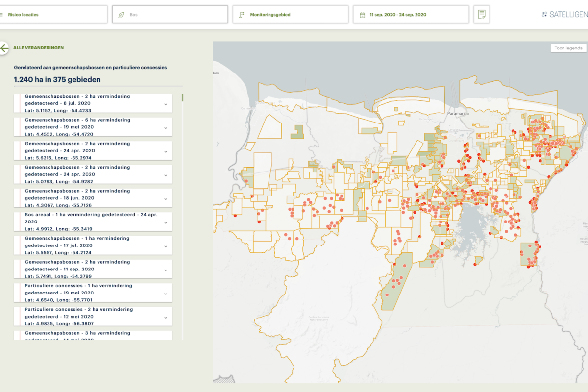Expand the 8 jul. 2020 Gemeenschapsbossen entry
The image size is (588, 392).
click(166, 104)
